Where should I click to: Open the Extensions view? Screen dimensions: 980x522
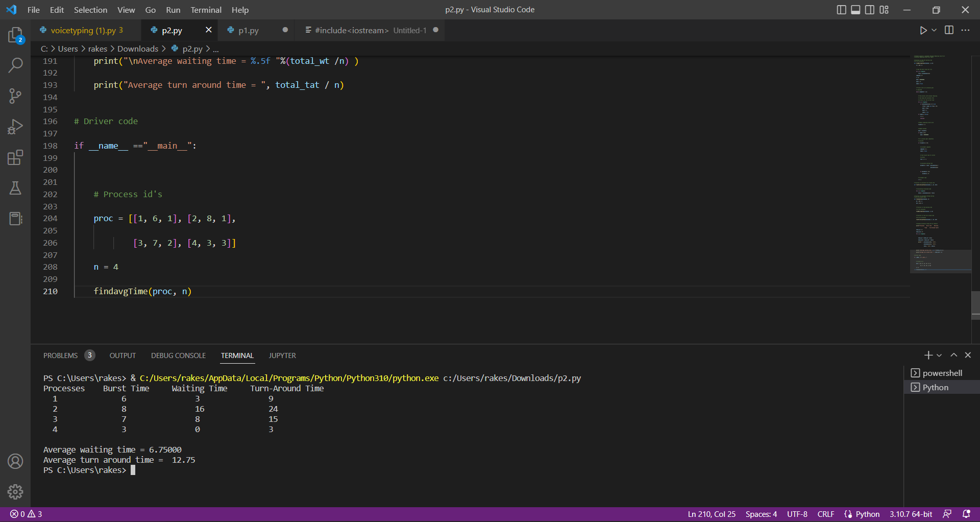point(15,157)
